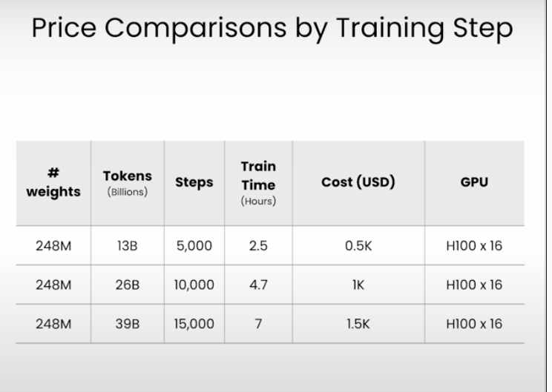The image size is (552, 392).
Task: Select the '39B' tokens cell
Action: pyautogui.click(x=128, y=324)
